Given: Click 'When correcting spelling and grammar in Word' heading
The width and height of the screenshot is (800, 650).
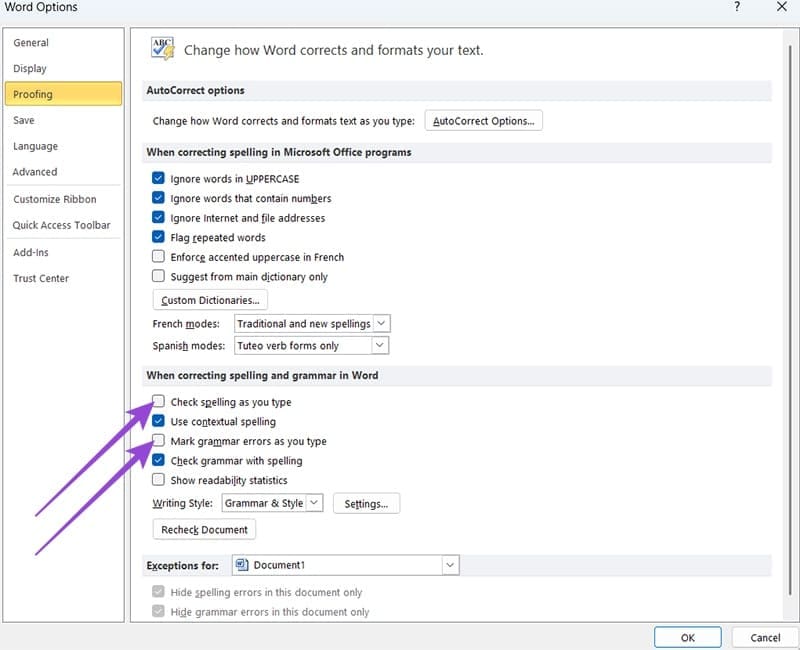Looking at the screenshot, I should (262, 375).
